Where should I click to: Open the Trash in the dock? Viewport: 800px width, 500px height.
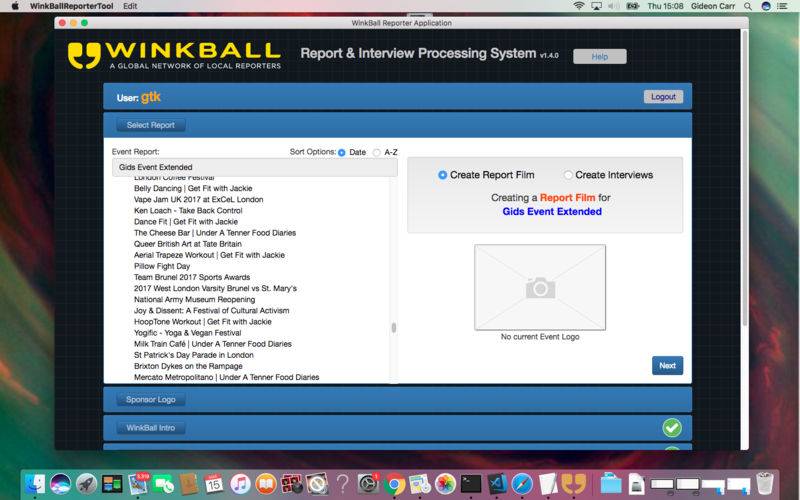pyautogui.click(x=764, y=484)
